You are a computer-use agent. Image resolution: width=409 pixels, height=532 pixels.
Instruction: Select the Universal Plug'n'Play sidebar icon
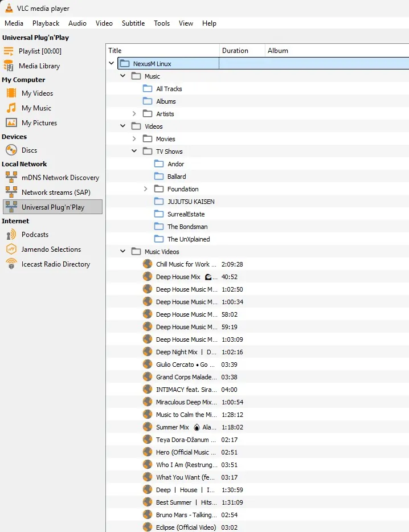(11, 207)
